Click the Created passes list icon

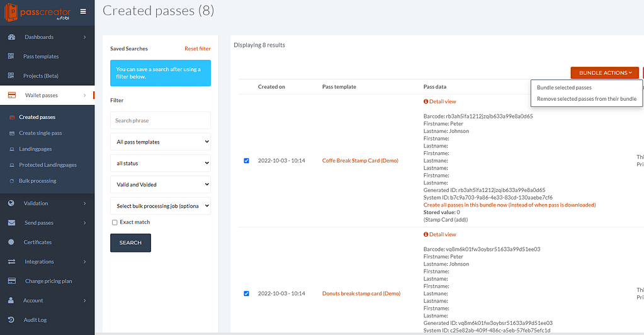[x=11, y=117]
